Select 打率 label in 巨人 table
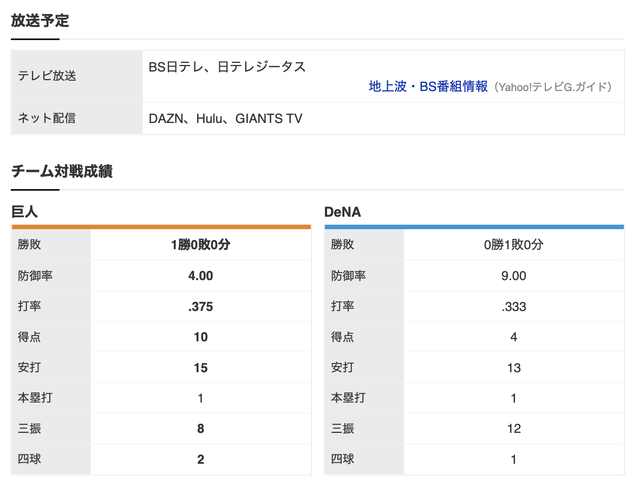The width and height of the screenshot is (639, 480). click(x=29, y=306)
